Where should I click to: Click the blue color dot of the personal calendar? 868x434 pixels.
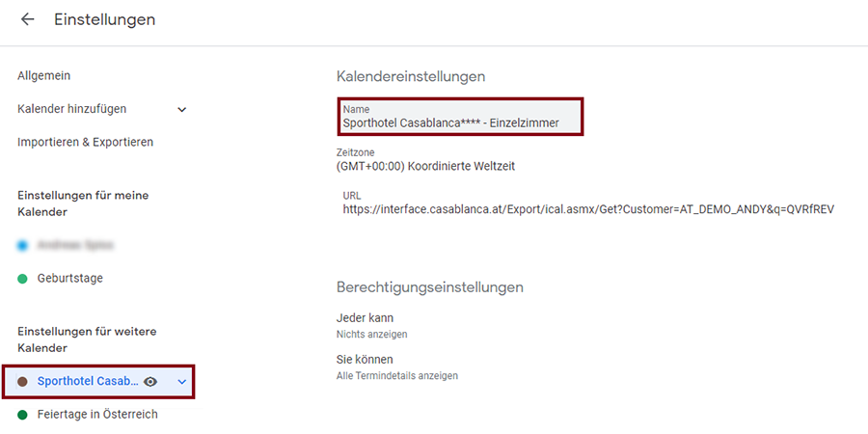22,246
